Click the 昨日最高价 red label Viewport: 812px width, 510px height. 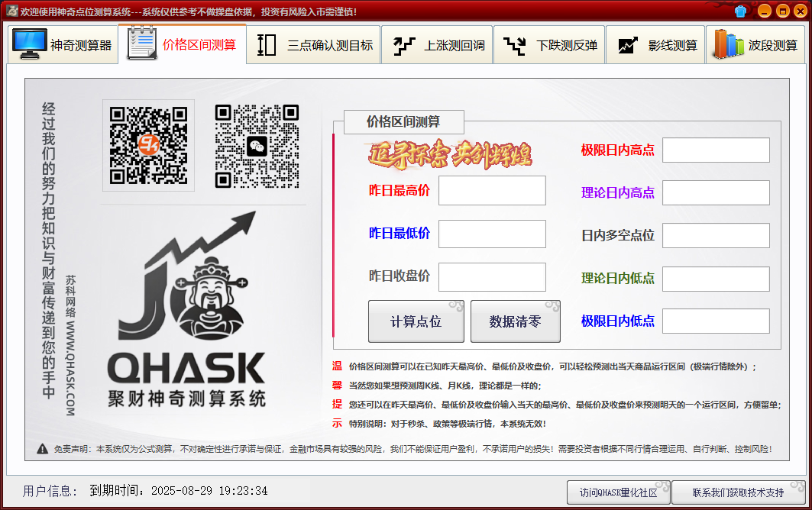click(400, 191)
